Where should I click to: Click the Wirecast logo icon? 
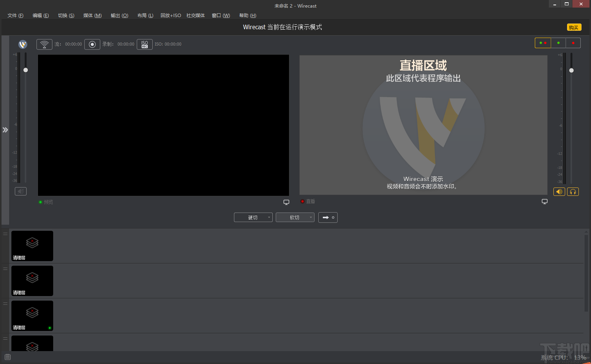click(23, 44)
